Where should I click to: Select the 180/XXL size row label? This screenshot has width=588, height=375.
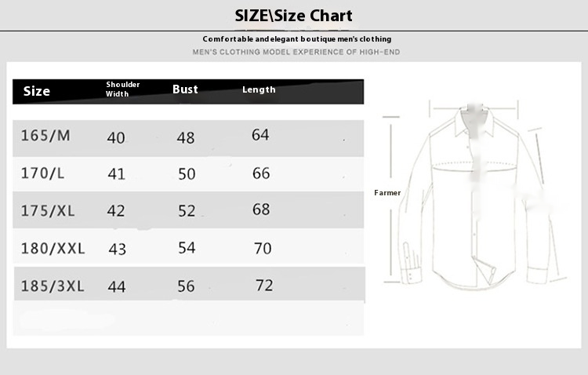click(53, 248)
